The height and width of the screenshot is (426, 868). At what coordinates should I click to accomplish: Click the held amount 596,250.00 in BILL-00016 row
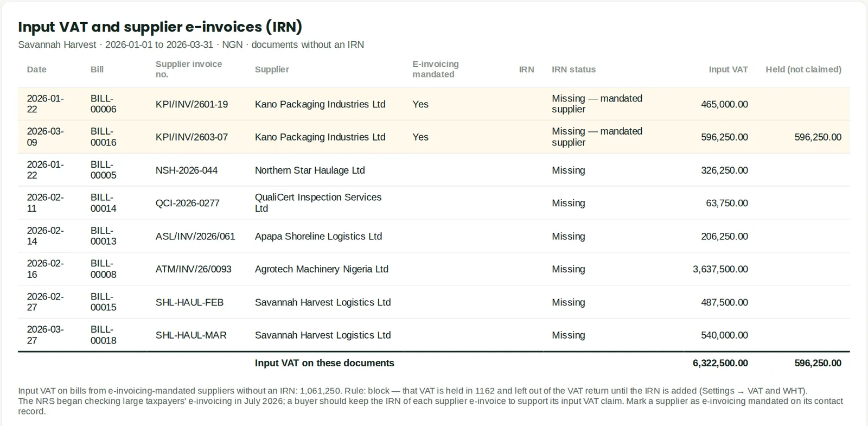(x=818, y=137)
